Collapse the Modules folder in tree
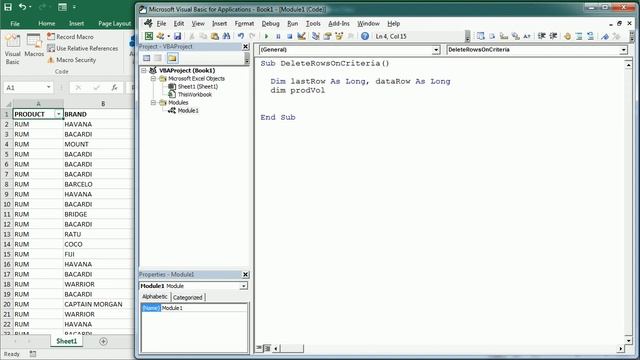The height and width of the screenshot is (360, 640). coord(153,102)
